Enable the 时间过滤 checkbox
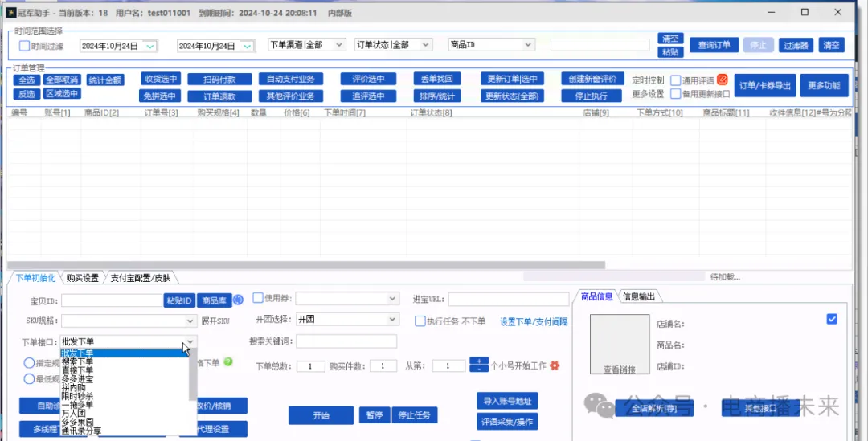 click(x=24, y=46)
